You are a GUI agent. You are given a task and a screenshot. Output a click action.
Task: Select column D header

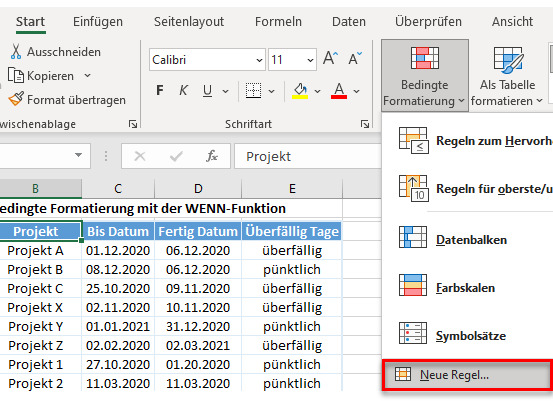click(198, 188)
